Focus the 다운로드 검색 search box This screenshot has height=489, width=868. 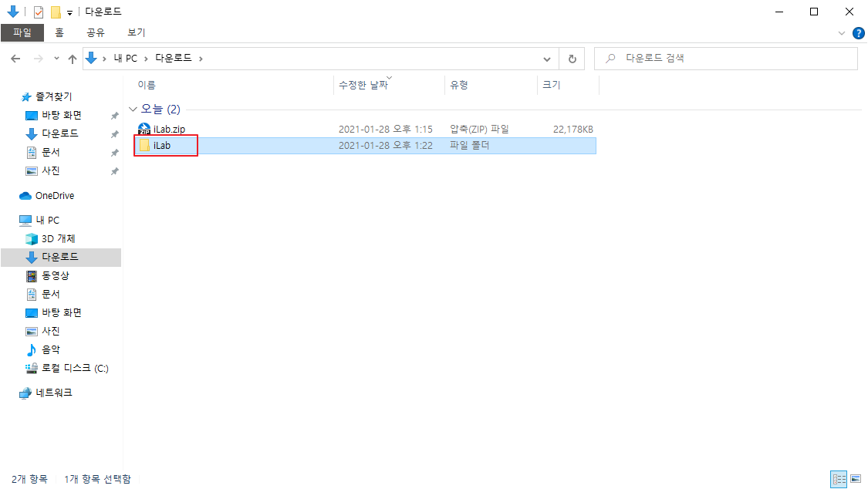click(x=726, y=58)
